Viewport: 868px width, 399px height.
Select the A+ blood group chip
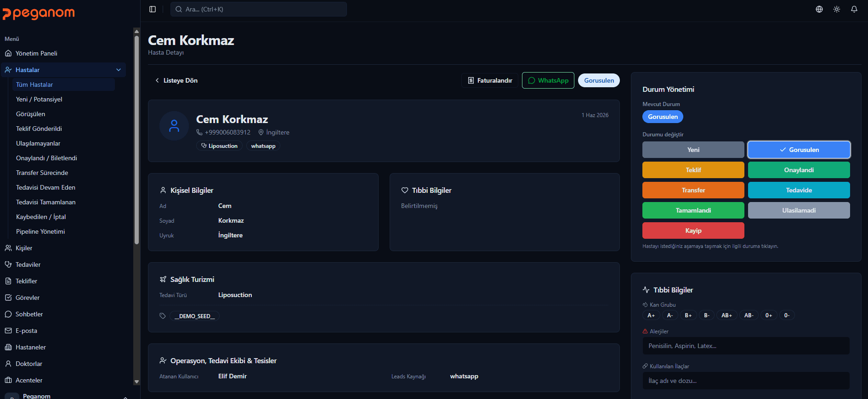click(651, 315)
